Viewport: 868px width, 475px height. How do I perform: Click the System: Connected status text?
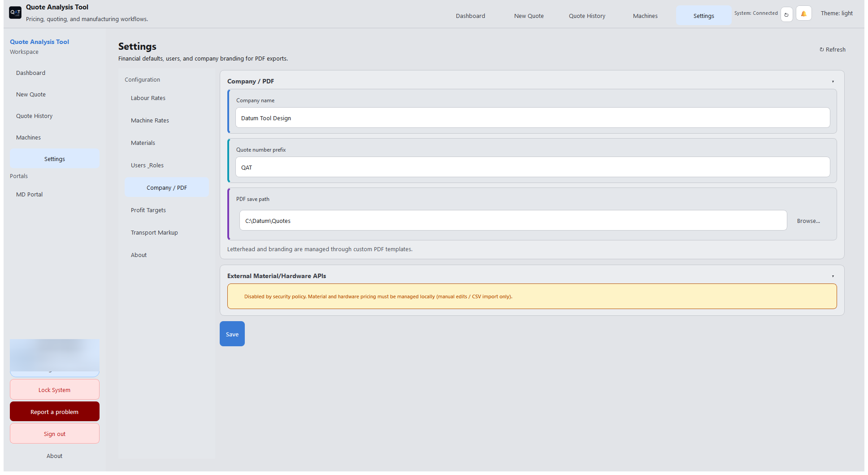point(756,13)
